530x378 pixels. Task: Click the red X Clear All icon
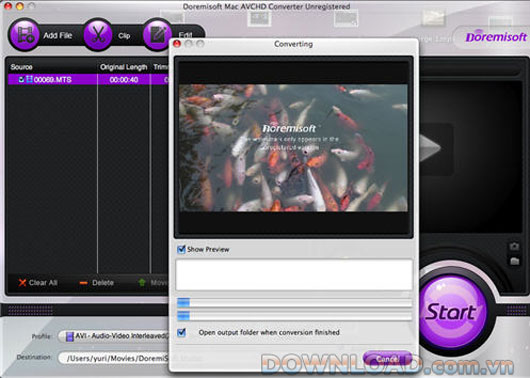coord(22,283)
